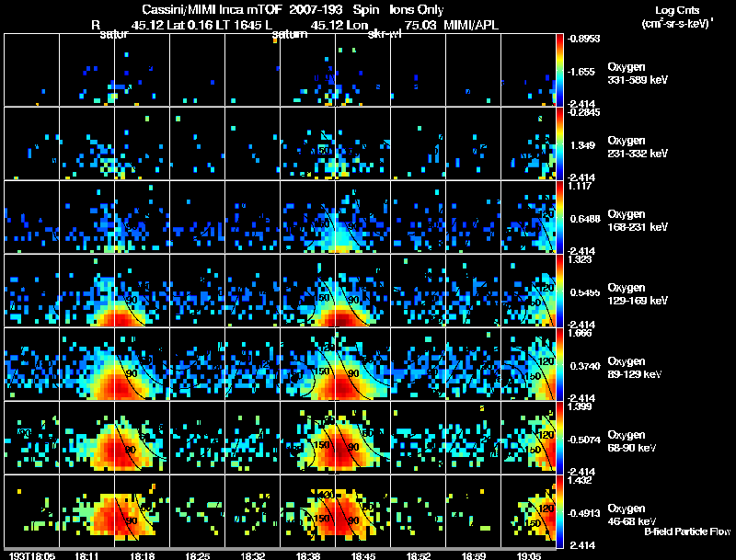The width and height of the screenshot is (736, 560).
Task: Select the 'Oxygen 89-129 keV' row label
Action: (x=635, y=368)
